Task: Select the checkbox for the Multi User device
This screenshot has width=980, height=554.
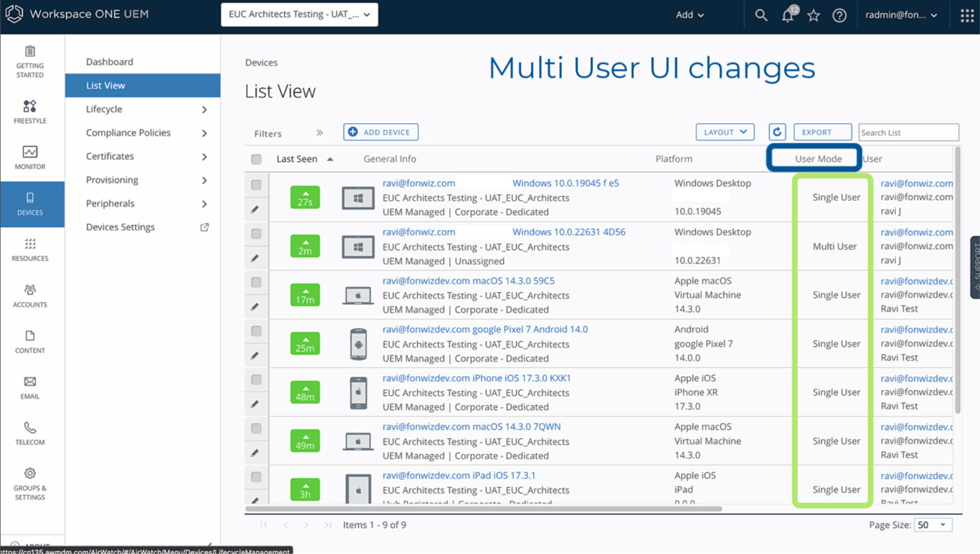Action: (256, 233)
